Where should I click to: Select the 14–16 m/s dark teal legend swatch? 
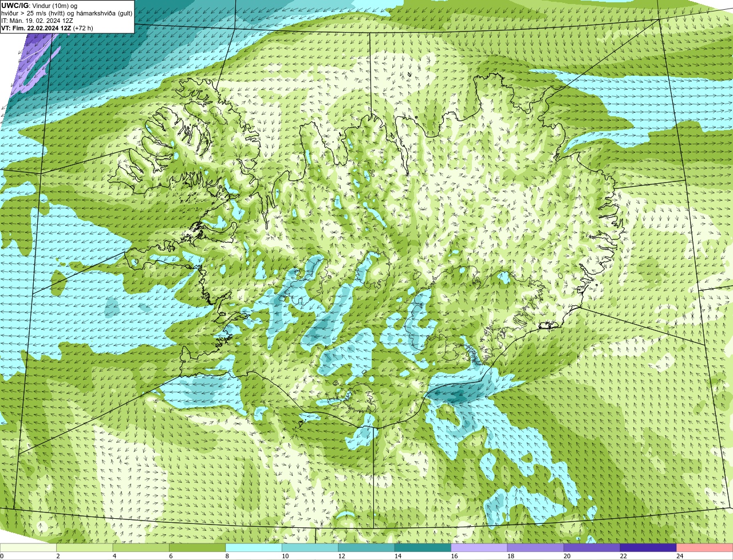tap(423, 548)
